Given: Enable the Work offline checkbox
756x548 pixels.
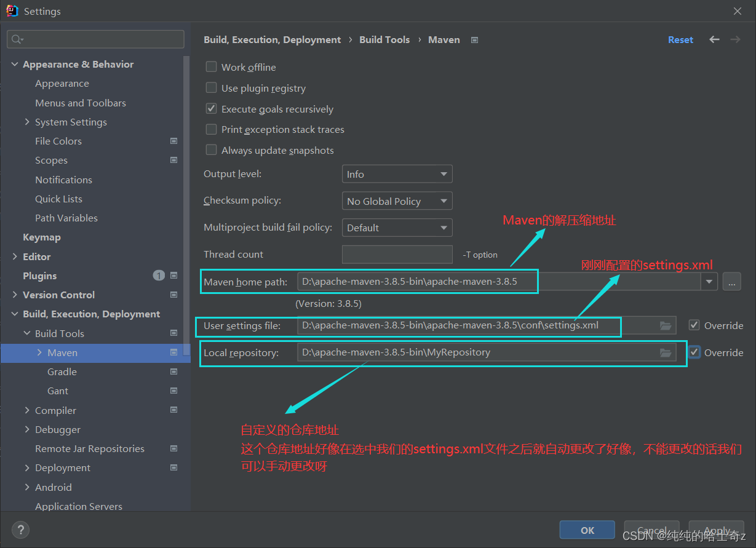Looking at the screenshot, I should point(212,67).
